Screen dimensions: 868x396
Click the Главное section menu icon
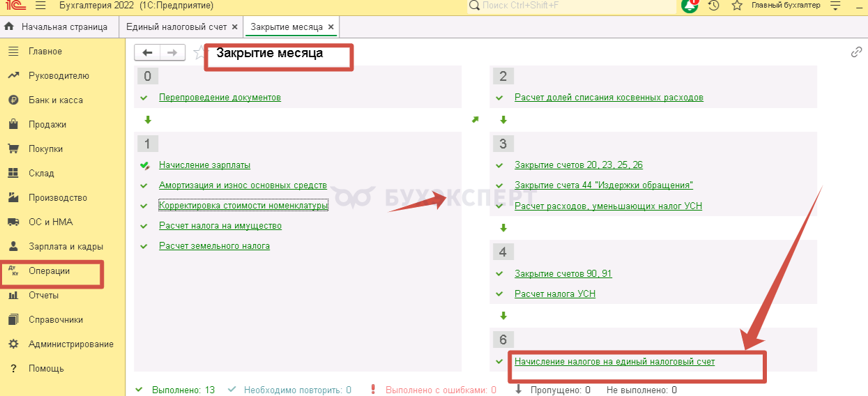tap(13, 52)
